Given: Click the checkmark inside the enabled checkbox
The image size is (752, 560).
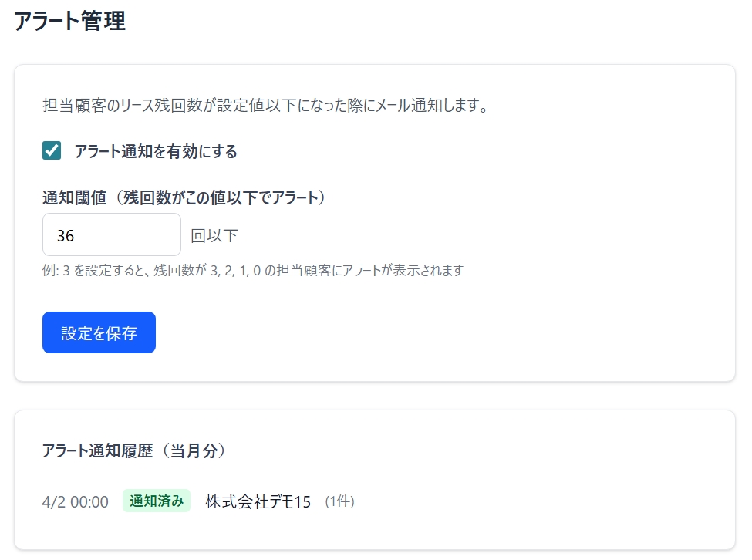Looking at the screenshot, I should (51, 151).
